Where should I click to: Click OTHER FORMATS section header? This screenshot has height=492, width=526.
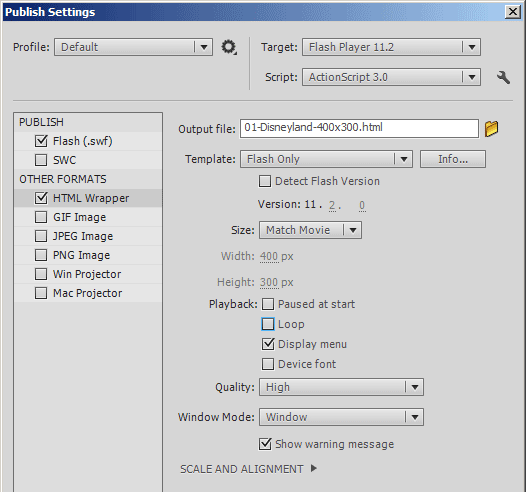pyautogui.click(x=63, y=179)
